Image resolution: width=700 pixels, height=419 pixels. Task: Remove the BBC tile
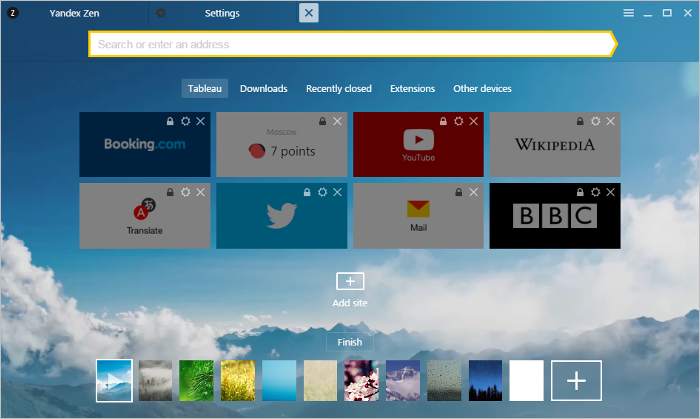click(610, 192)
